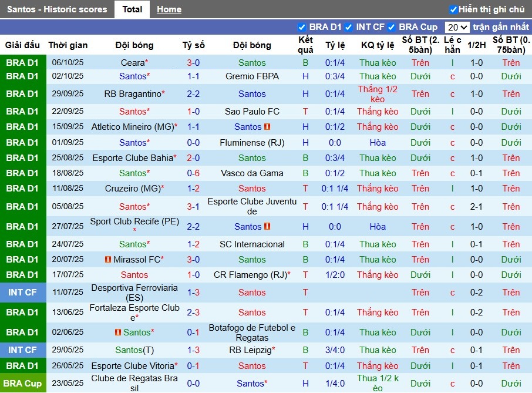
Task: Open CR Flamengo (RJ) team page
Action: pos(250,275)
